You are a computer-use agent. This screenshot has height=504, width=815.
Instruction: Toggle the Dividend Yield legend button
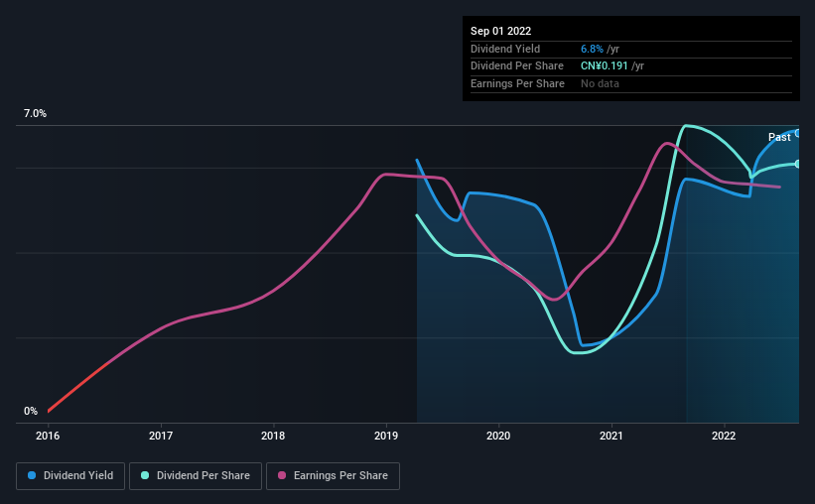[x=70, y=476]
